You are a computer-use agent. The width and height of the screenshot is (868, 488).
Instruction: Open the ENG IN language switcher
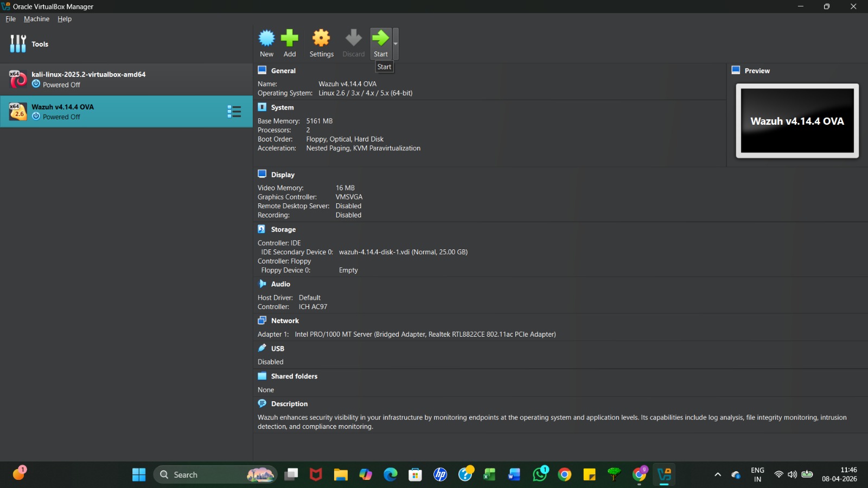tap(757, 475)
